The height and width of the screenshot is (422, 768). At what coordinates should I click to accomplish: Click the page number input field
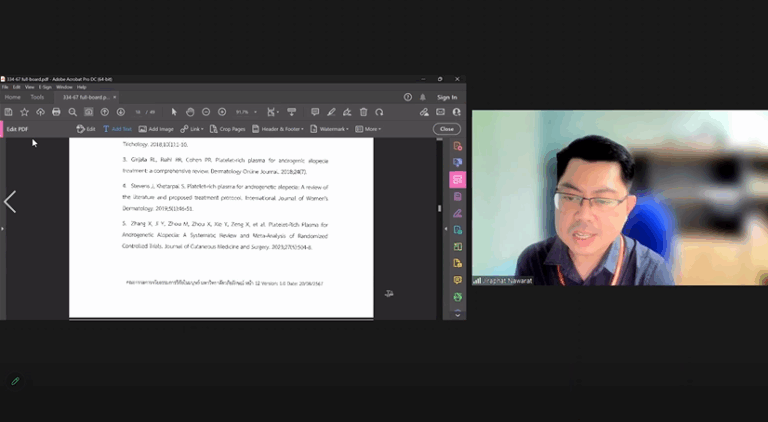tap(137, 112)
